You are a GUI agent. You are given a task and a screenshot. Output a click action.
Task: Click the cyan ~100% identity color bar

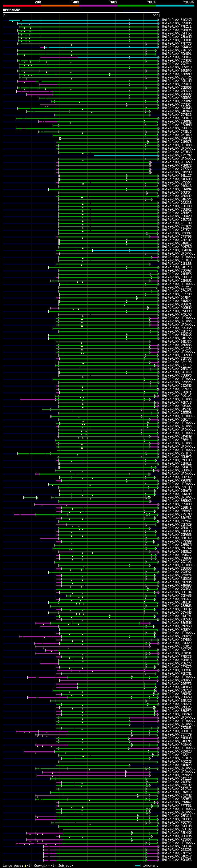click(x=175, y=6)
